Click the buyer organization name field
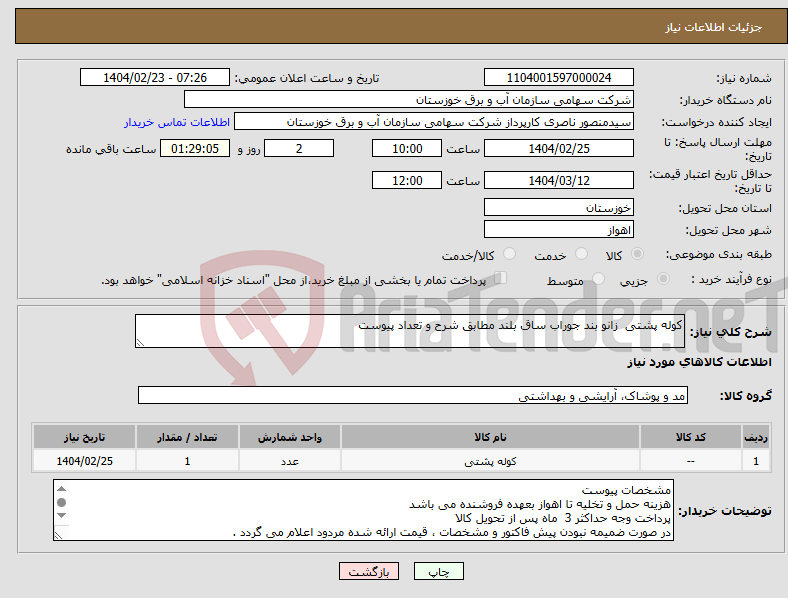788x598 pixels. coord(409,99)
